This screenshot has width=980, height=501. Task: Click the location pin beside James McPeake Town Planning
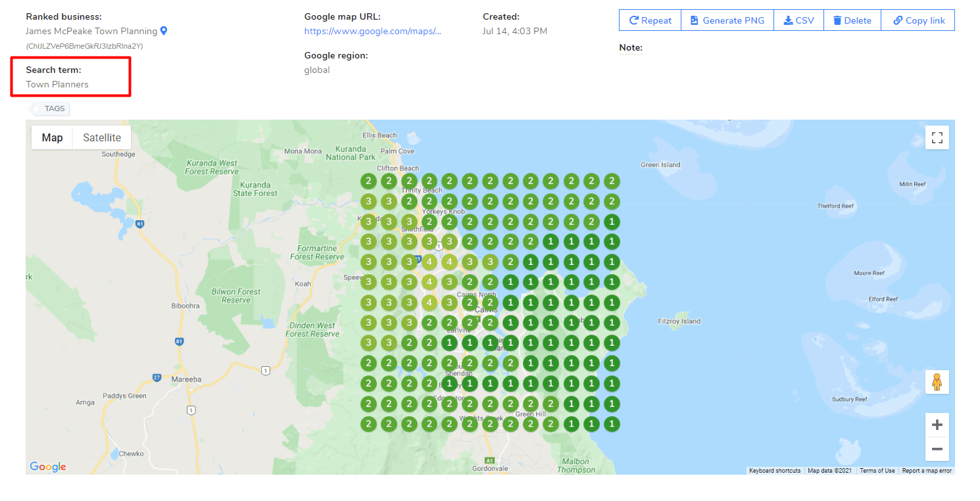pos(164,31)
